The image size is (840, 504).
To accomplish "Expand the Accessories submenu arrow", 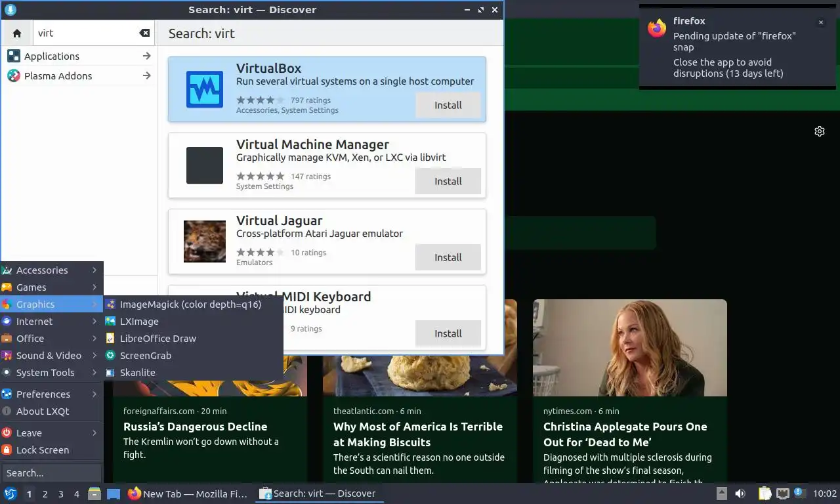I will click(94, 270).
